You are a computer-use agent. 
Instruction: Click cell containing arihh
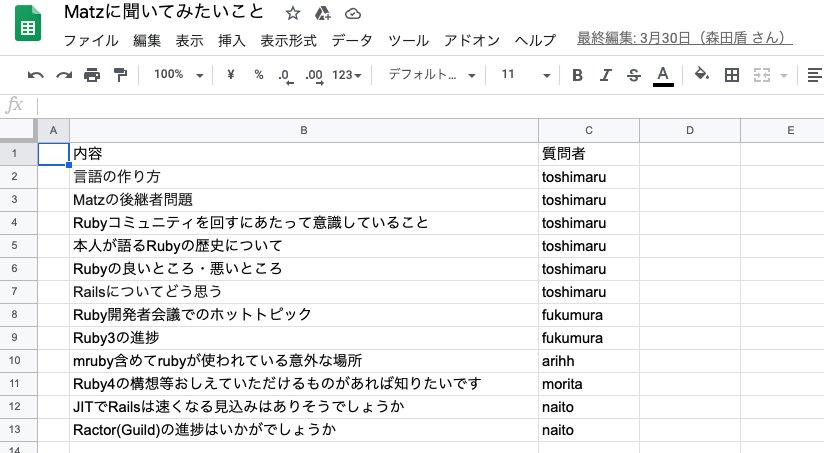(x=589, y=361)
